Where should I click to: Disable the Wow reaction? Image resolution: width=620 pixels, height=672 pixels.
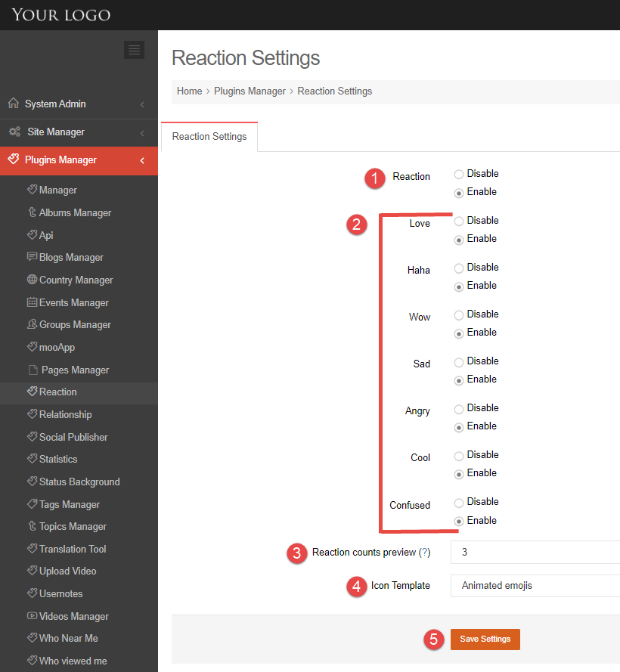[x=459, y=315]
